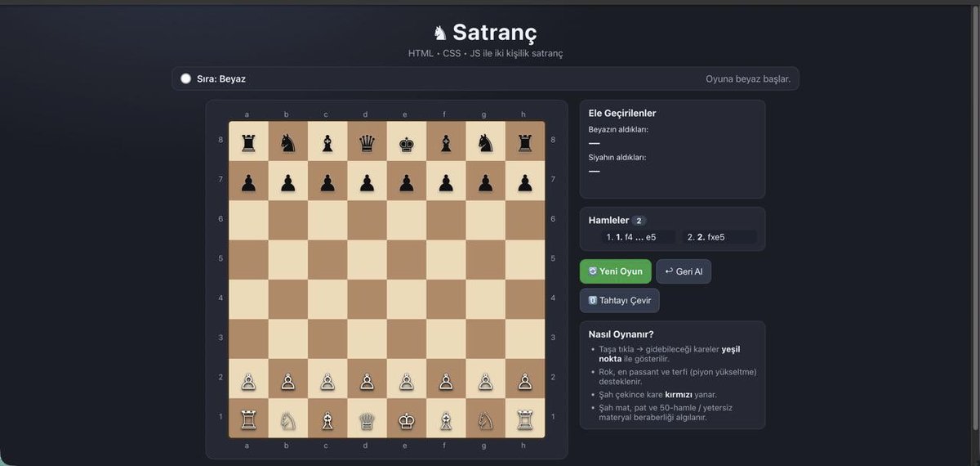The height and width of the screenshot is (466, 980).
Task: Click the Nasıl Oynanır? heading
Action: 621,334
